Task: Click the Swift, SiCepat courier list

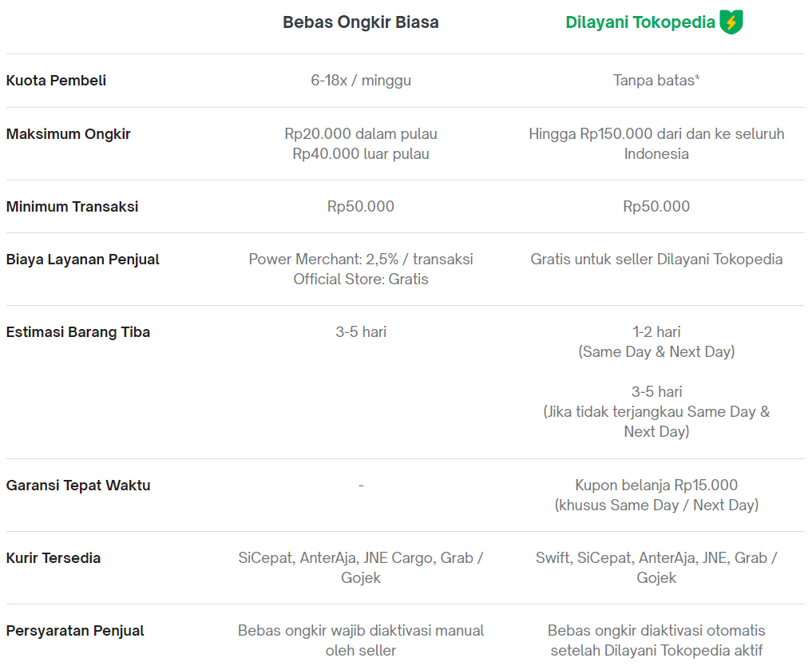Action: (656, 568)
